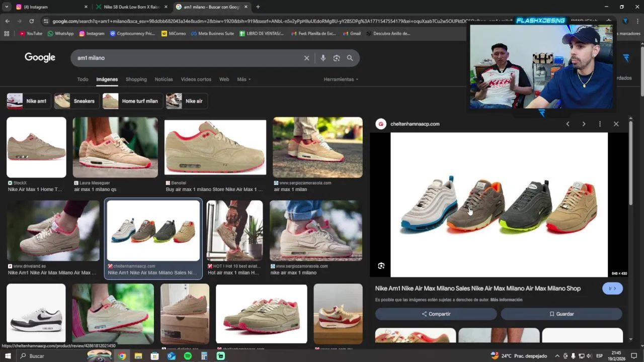This screenshot has height=362, width=644.
Task: Open the apps grid in bookmarks bar
Action: point(7,34)
